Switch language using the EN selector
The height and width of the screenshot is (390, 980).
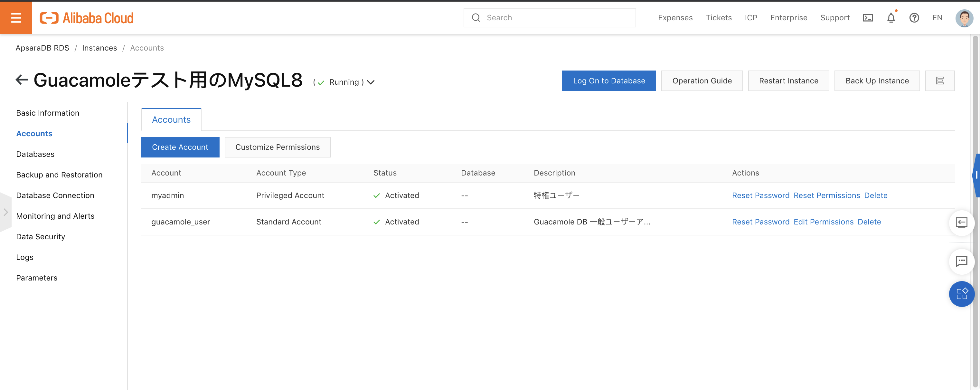pos(937,18)
